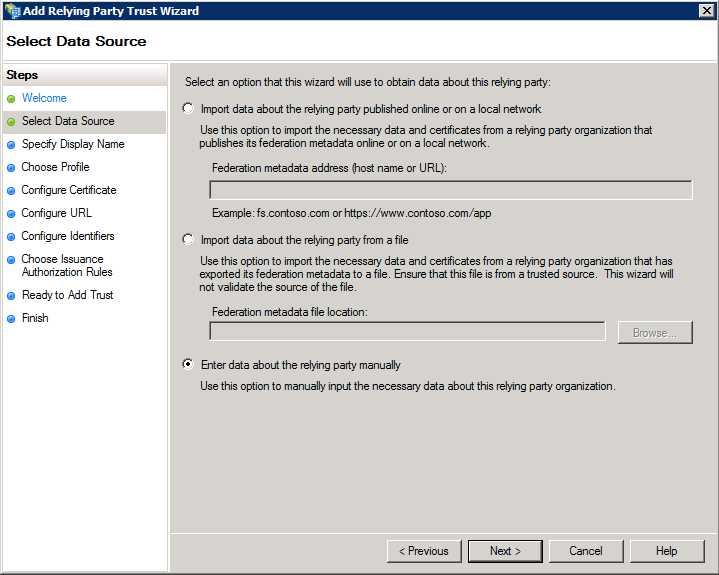Choose enter relying party data manually

188,365
